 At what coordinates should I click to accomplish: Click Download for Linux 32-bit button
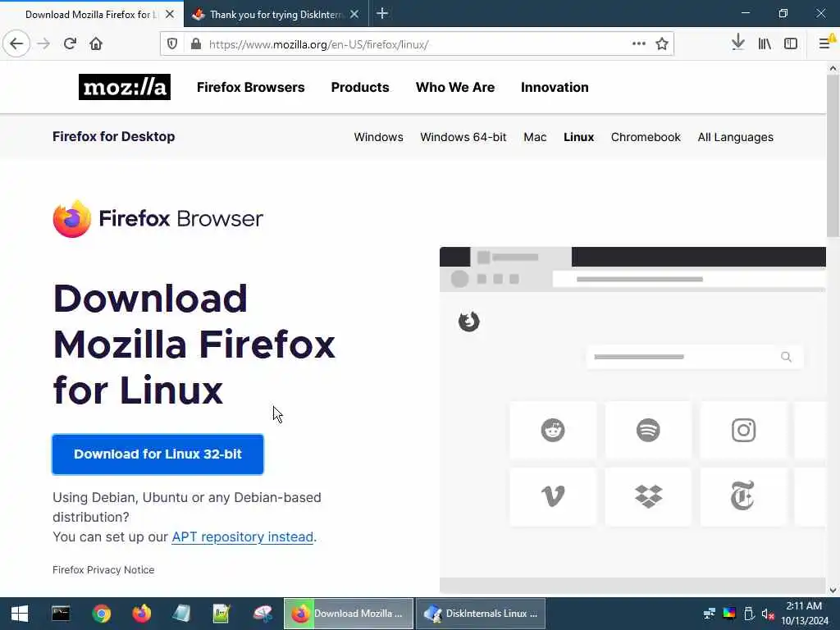point(157,454)
